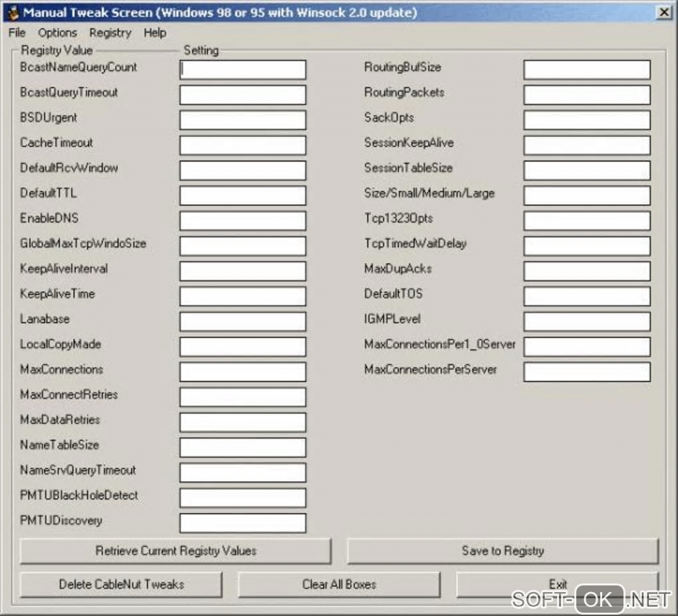The image size is (678, 616).
Task: Close the Manual Tweak Screen window
Action: click(x=663, y=12)
